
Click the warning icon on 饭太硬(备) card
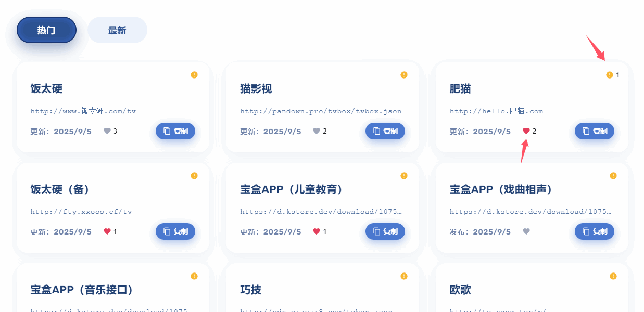coord(194,176)
